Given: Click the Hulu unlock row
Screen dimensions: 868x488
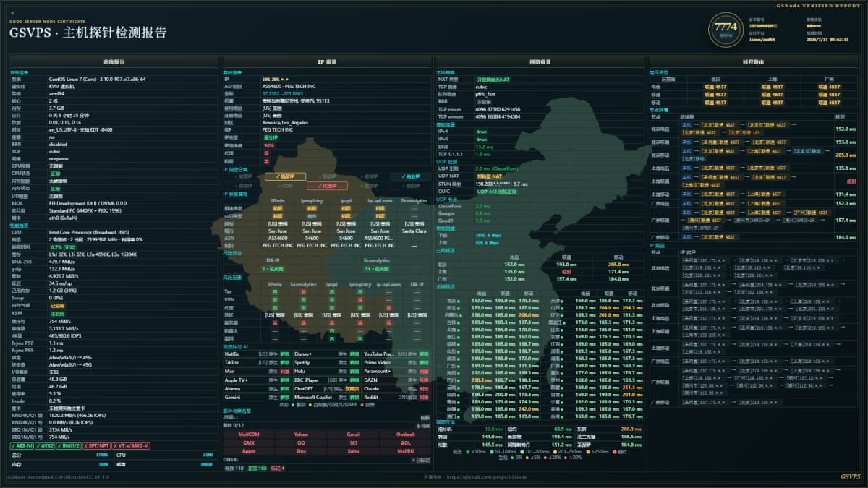Looking at the screenshot, I should coord(326,371).
